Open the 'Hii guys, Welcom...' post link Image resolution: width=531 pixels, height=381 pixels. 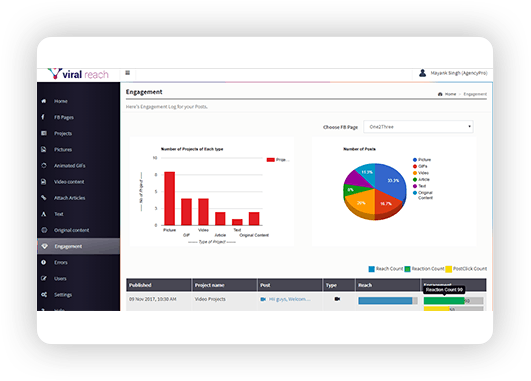pos(290,299)
